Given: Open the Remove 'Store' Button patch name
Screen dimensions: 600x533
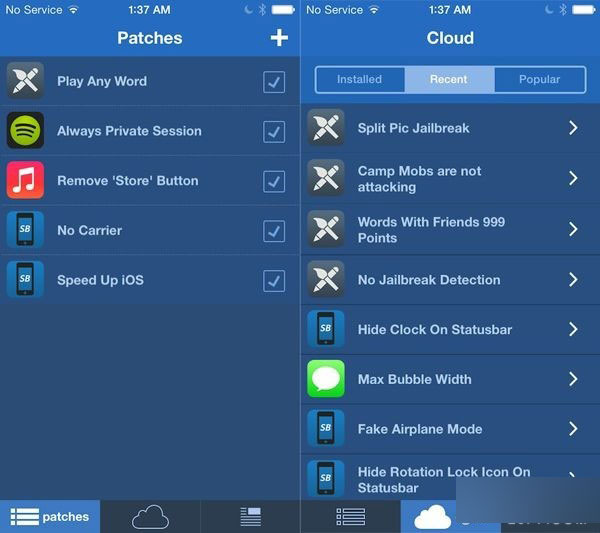Looking at the screenshot, I should [x=128, y=181].
